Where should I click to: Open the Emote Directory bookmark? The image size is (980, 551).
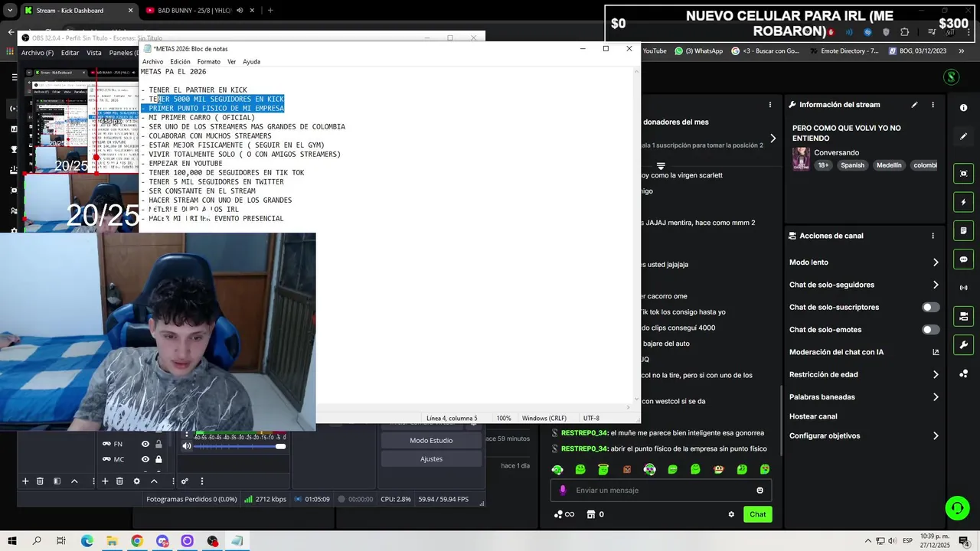pyautogui.click(x=843, y=51)
